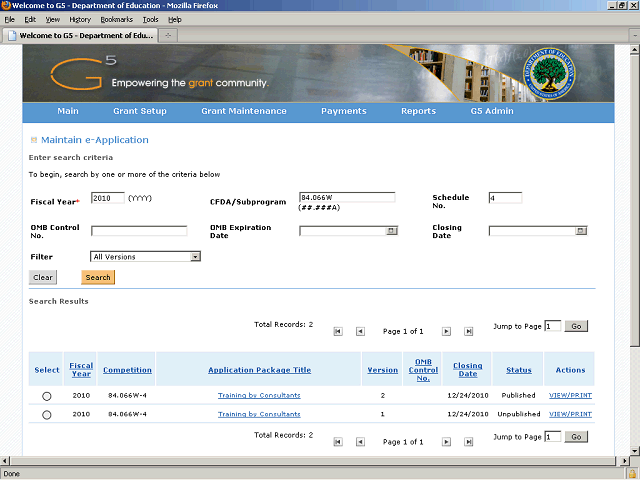The height and width of the screenshot is (480, 640).
Task: Click the Department of Education seal
Action: pos(549,73)
